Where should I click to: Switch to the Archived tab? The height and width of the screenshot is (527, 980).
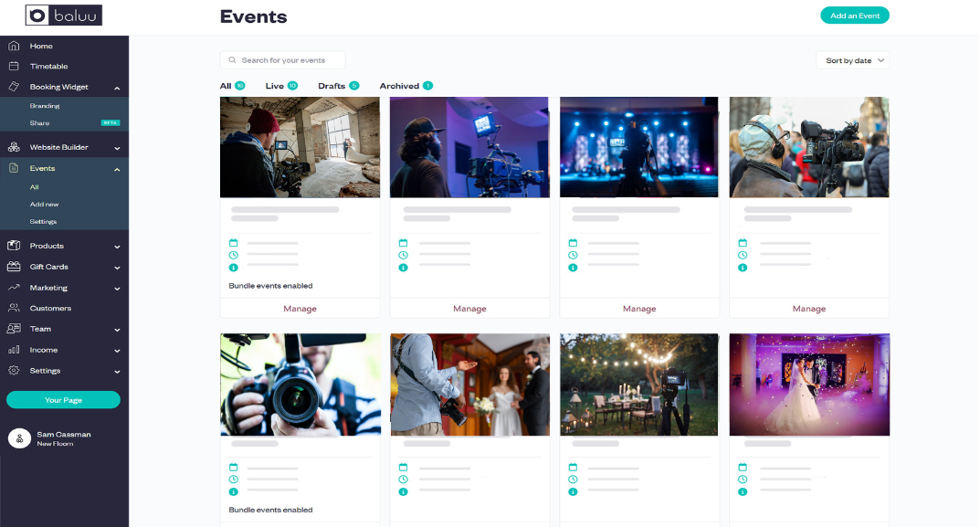(406, 86)
